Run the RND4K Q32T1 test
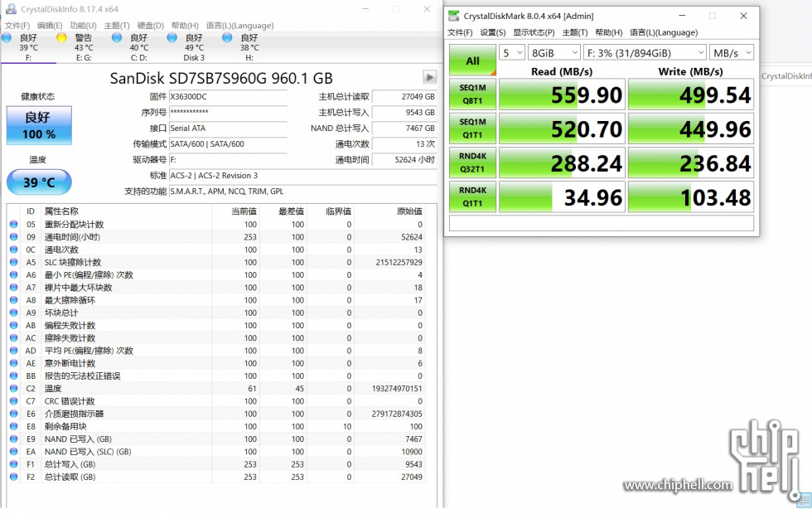This screenshot has width=812, height=514. pos(472,162)
